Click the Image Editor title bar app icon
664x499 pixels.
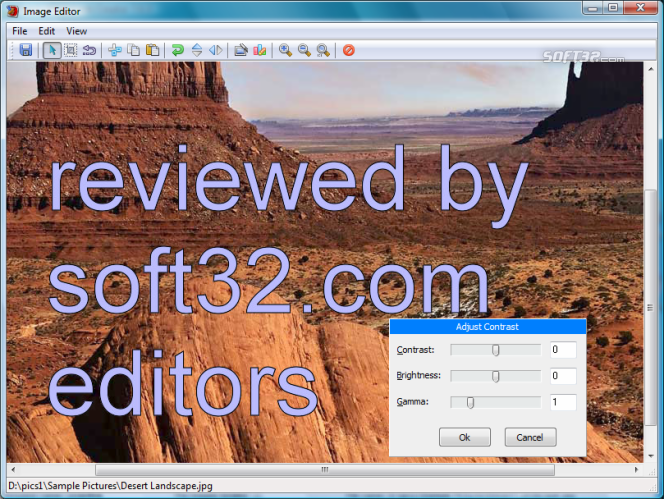coord(13,11)
